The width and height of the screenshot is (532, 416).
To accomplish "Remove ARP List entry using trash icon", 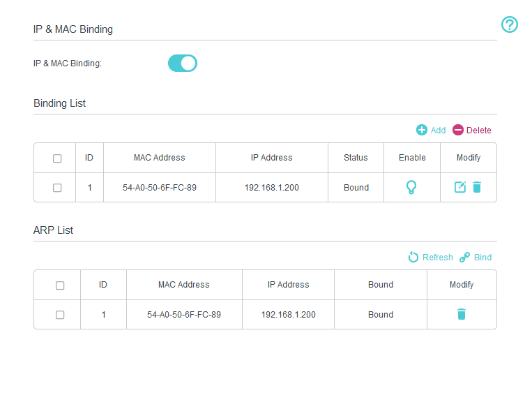I will pyautogui.click(x=461, y=314).
